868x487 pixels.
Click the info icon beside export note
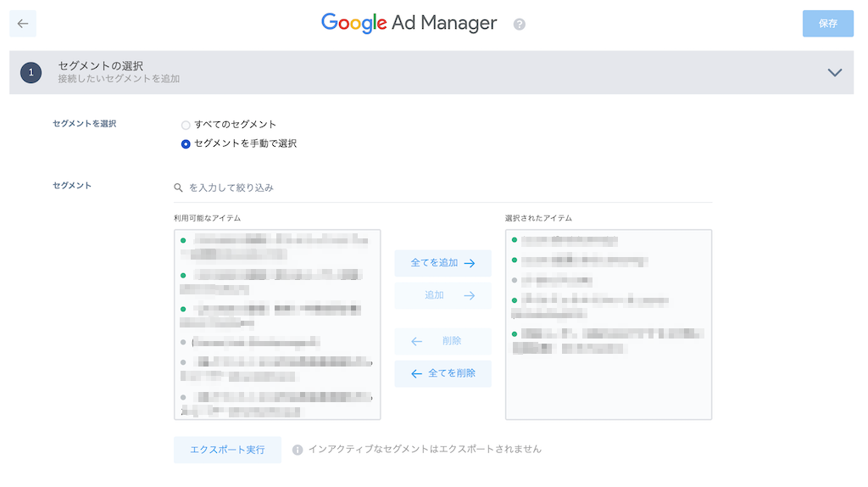298,450
